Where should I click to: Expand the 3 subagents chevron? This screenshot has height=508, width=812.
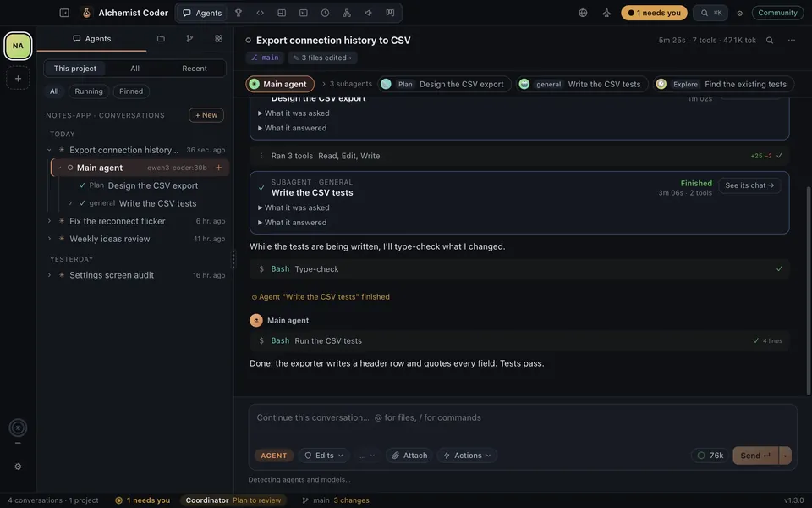click(324, 84)
